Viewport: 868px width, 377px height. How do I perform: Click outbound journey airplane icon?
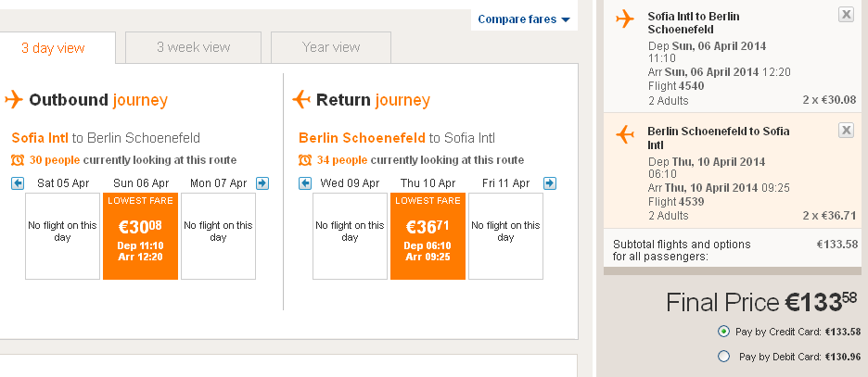(14, 100)
